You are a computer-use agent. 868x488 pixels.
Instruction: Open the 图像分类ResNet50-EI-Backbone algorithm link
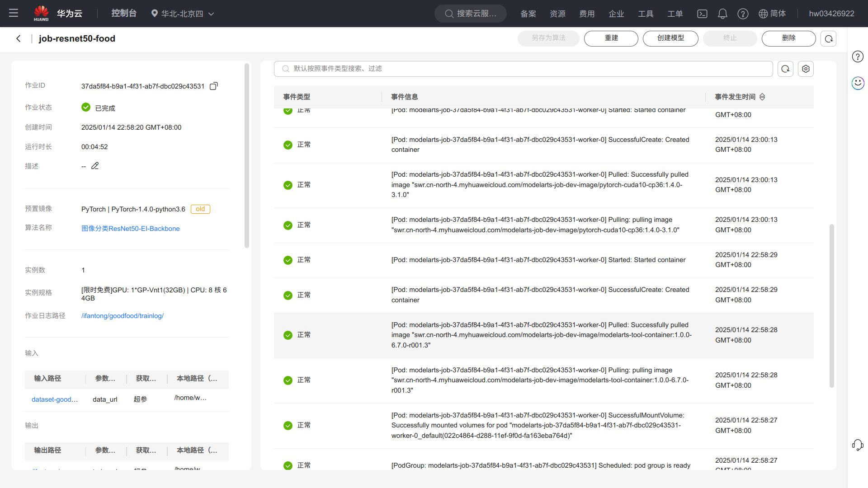(x=130, y=229)
